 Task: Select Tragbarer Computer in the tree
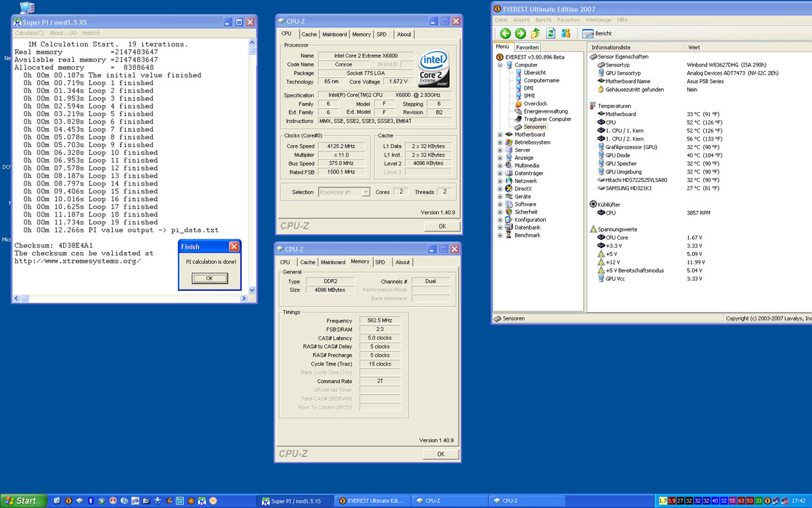pyautogui.click(x=547, y=119)
